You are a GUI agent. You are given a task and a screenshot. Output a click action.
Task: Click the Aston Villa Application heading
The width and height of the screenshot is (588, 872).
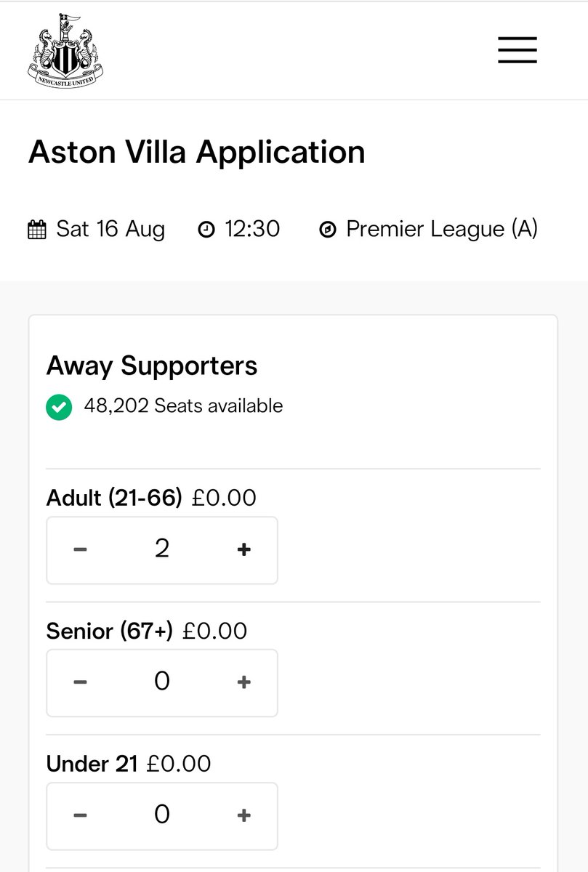point(197,154)
